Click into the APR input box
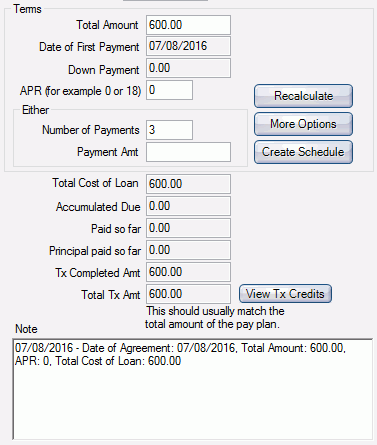The image size is (377, 445). (169, 90)
